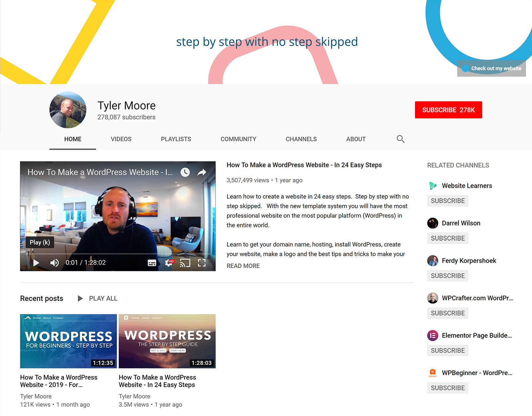
Task: Switch to the VIDEOS tab
Action: (x=121, y=139)
